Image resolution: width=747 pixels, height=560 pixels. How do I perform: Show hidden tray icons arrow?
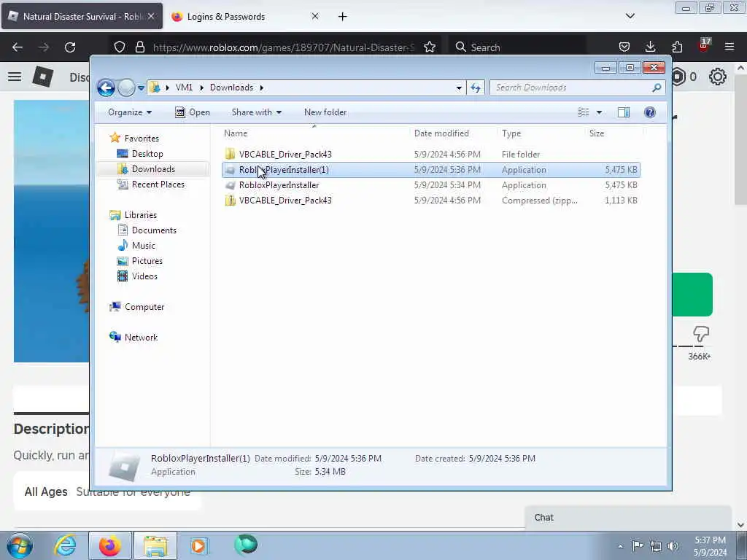coord(620,546)
